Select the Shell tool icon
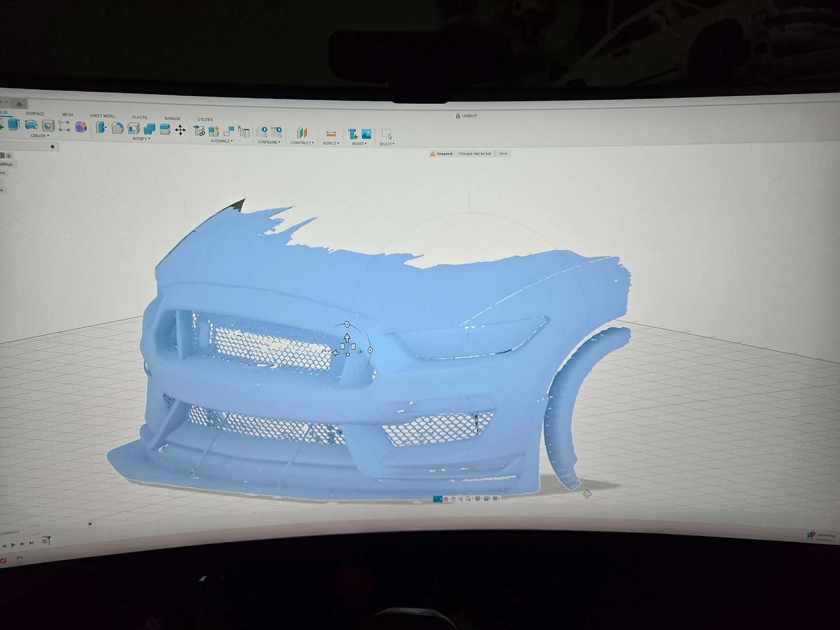Viewport: 840px width, 630px height. tap(133, 128)
